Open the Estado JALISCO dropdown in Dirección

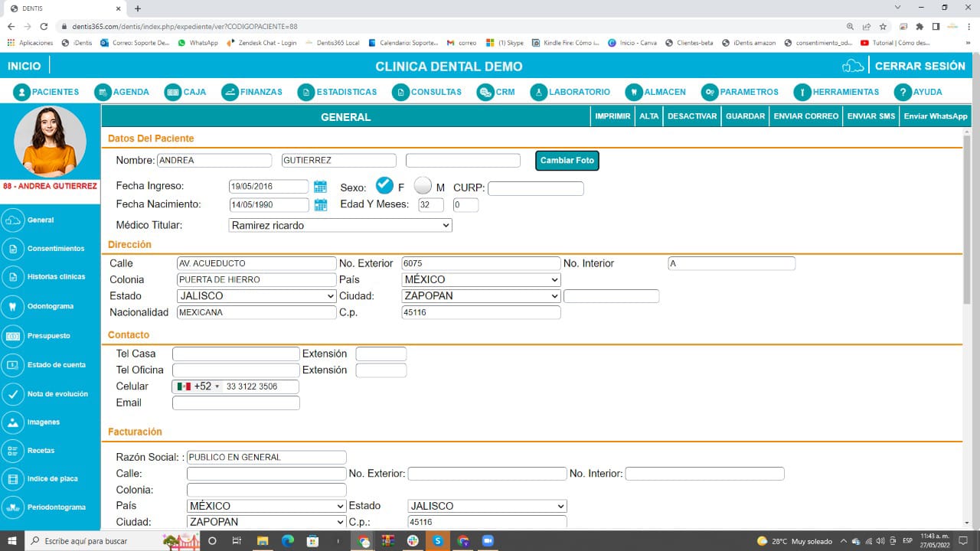(256, 296)
